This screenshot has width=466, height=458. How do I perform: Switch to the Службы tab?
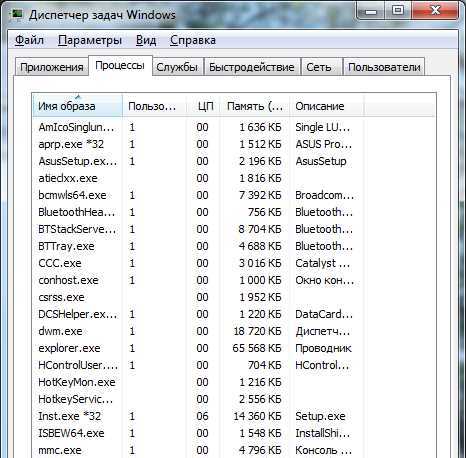[x=177, y=67]
